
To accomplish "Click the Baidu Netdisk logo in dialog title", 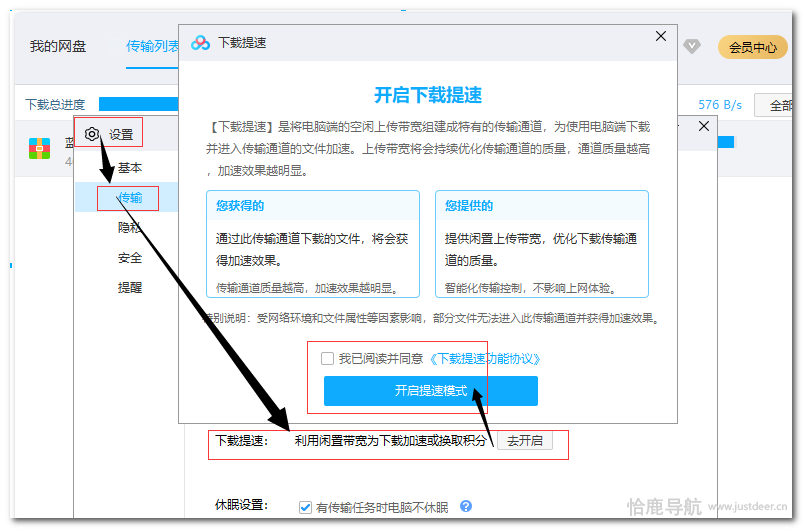I will [x=201, y=43].
